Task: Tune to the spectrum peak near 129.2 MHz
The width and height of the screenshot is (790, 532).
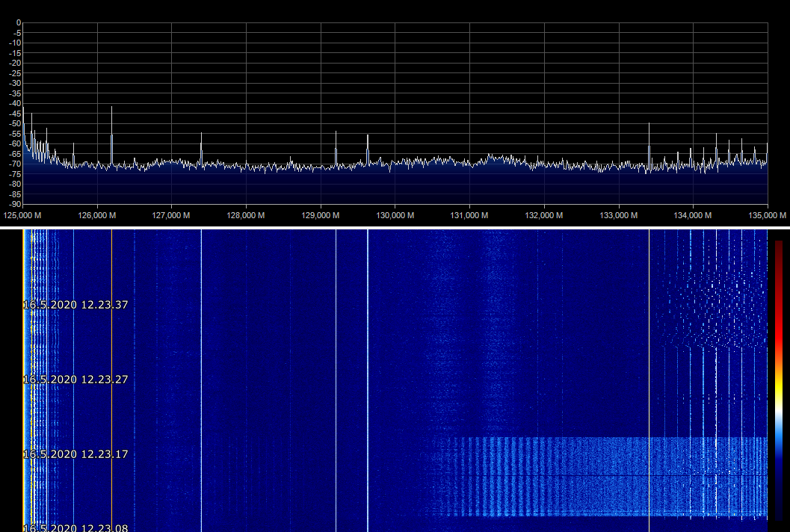Action: click(x=336, y=133)
